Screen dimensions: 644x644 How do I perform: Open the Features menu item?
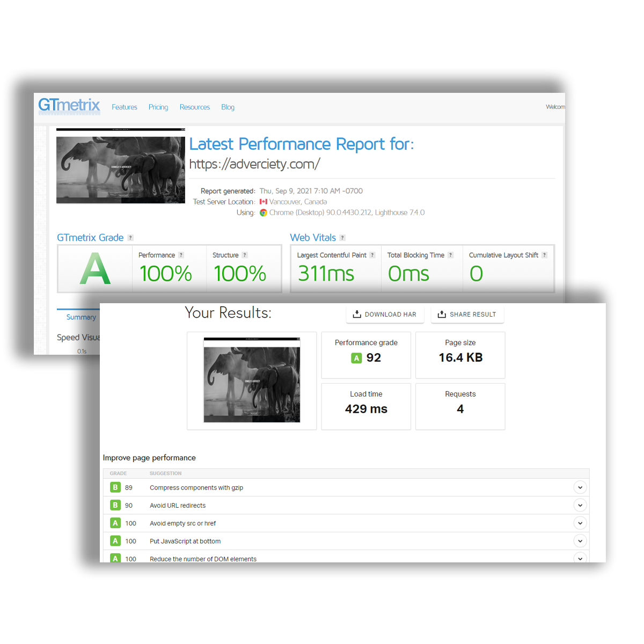(x=125, y=107)
